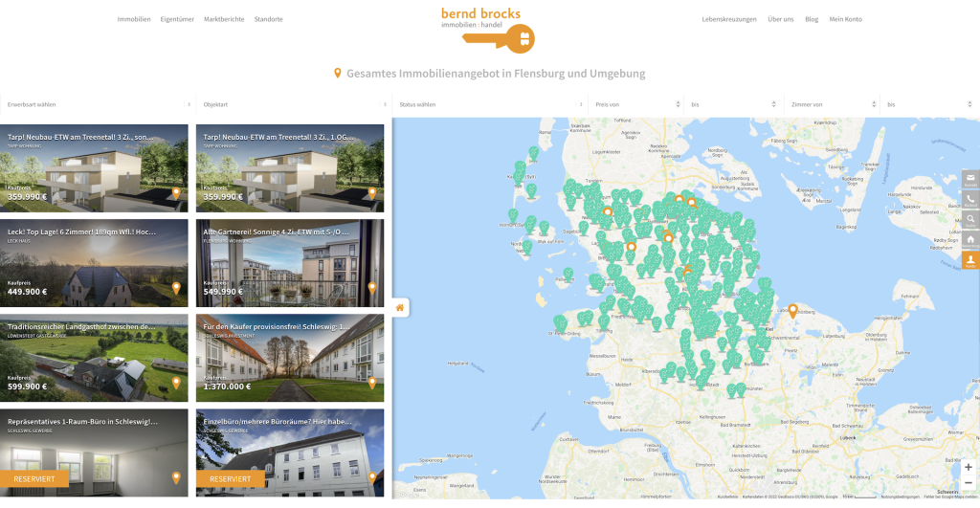This screenshot has height=508, width=980.
Task: Open the 'Status wählen' dropdown
Action: pos(489,104)
